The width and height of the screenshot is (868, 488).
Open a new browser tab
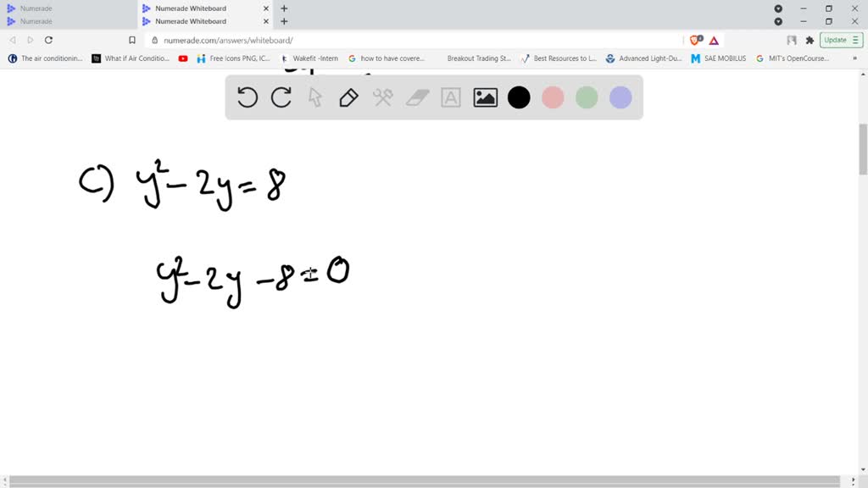click(x=284, y=21)
